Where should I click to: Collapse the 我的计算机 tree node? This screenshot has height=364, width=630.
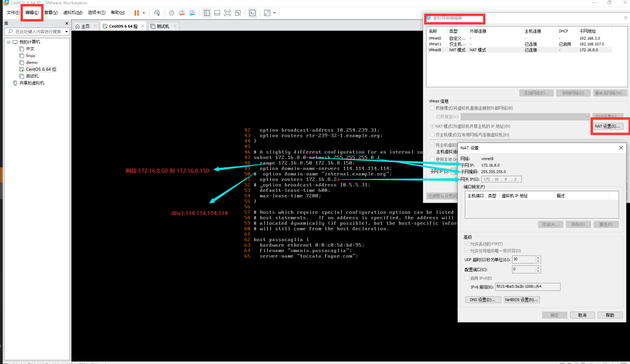coord(9,41)
